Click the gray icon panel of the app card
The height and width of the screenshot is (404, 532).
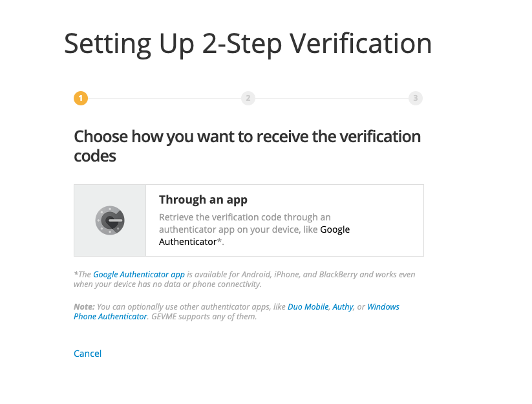[110, 220]
